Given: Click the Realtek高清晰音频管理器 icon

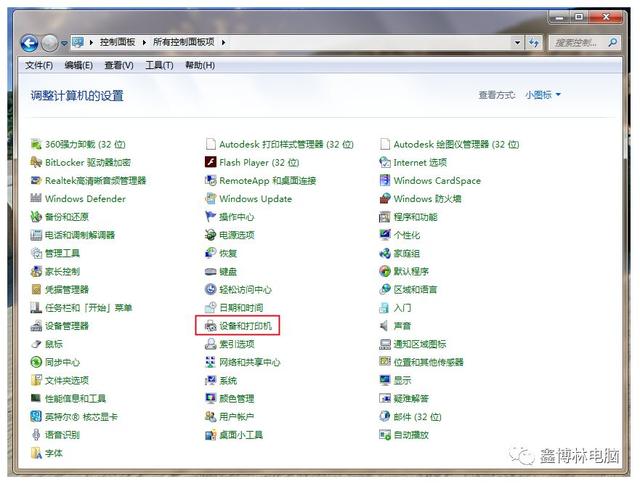Looking at the screenshot, I should 36,180.
